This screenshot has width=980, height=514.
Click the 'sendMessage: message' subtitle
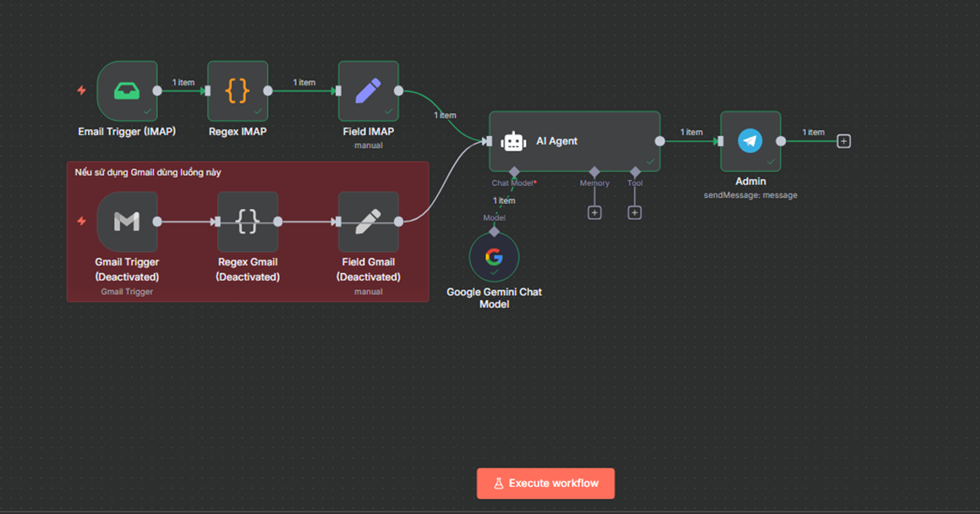[751, 195]
